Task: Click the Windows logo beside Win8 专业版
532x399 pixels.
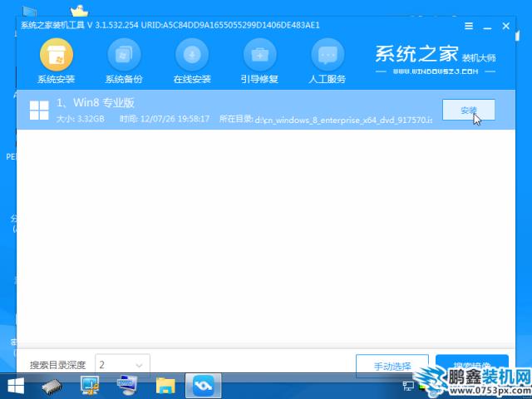Action: click(39, 110)
